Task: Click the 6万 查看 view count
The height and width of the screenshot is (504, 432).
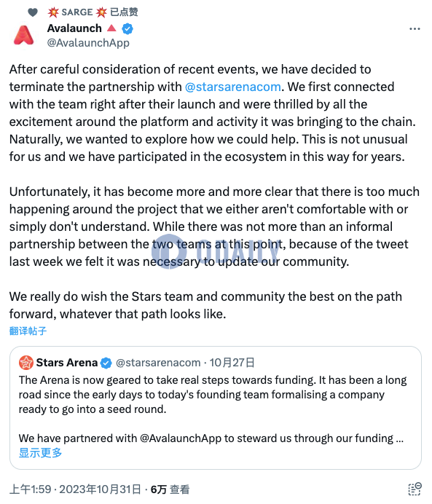Action: point(170,489)
